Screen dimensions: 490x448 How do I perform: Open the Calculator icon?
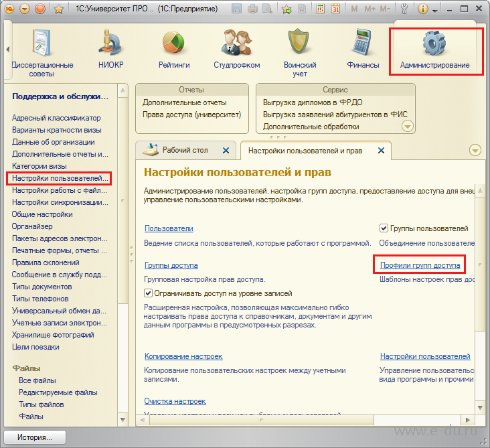(x=320, y=9)
